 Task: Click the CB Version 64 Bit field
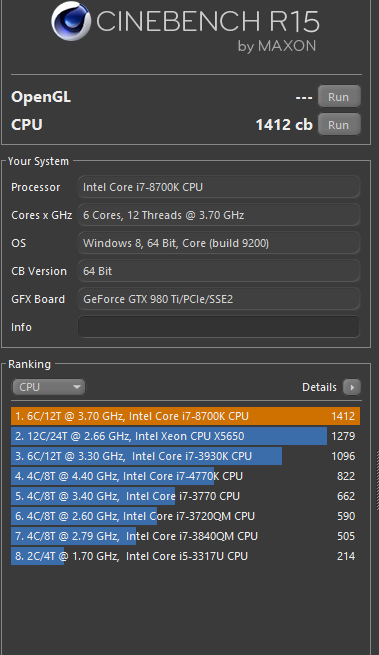tap(219, 271)
